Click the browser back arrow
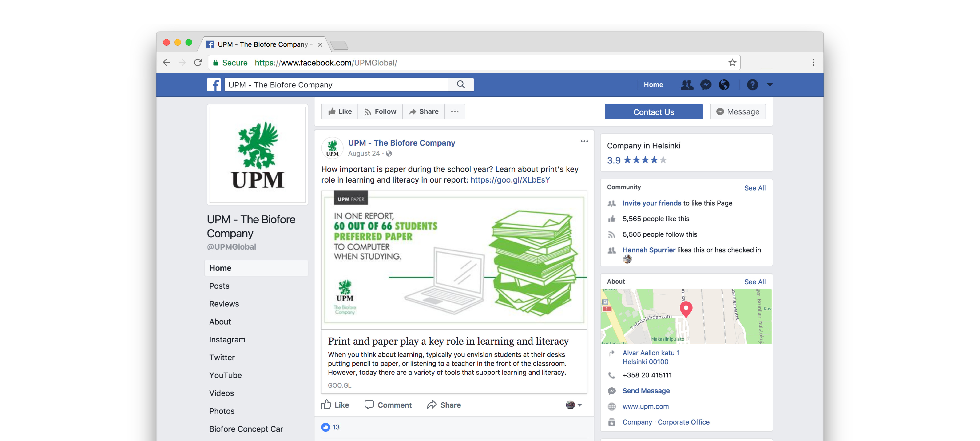 click(x=167, y=62)
